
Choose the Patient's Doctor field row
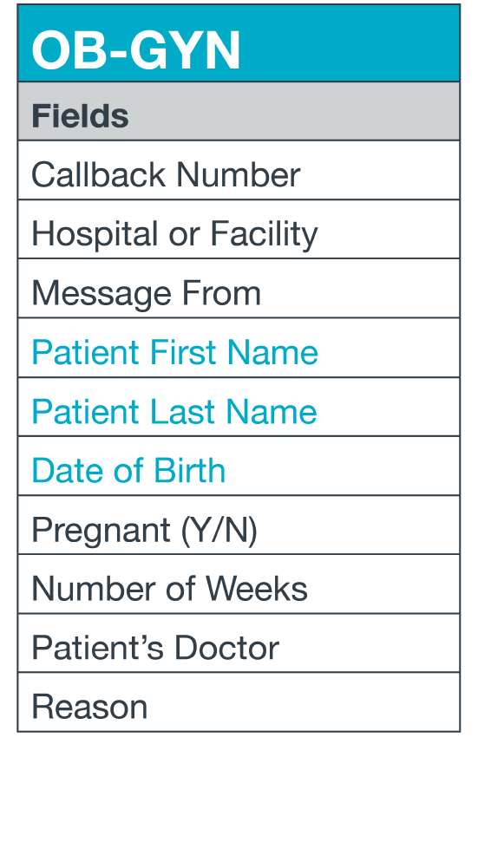point(239,643)
